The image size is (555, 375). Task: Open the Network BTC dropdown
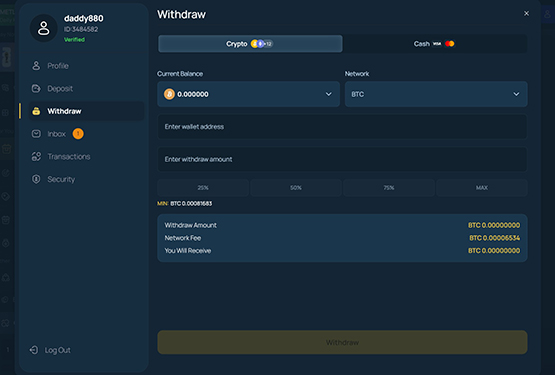[x=436, y=94]
